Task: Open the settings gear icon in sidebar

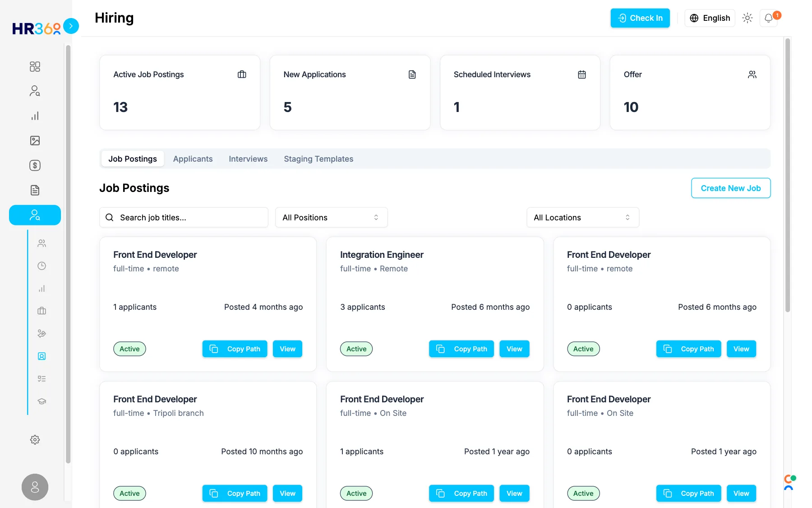Action: (35, 440)
